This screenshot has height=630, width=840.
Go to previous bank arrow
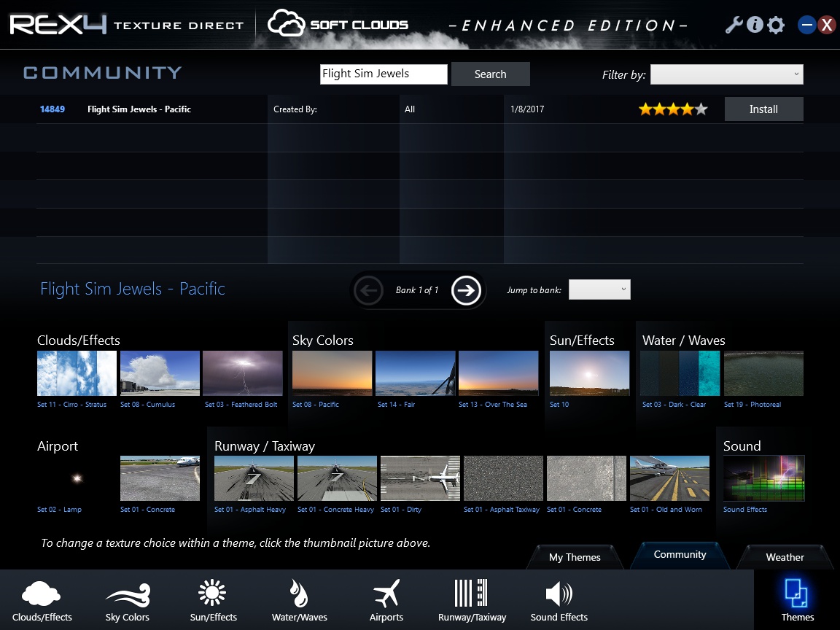[368, 290]
